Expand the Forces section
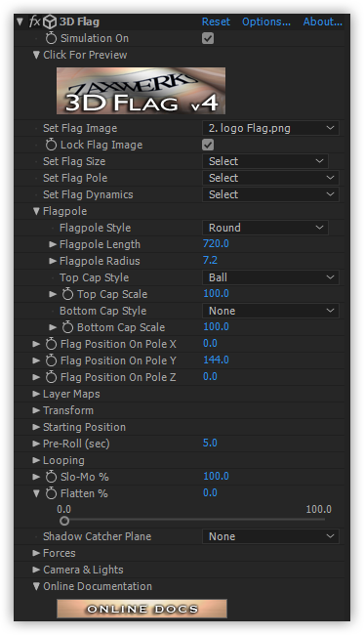Image resolution: width=364 pixels, height=635 pixels. point(36,553)
